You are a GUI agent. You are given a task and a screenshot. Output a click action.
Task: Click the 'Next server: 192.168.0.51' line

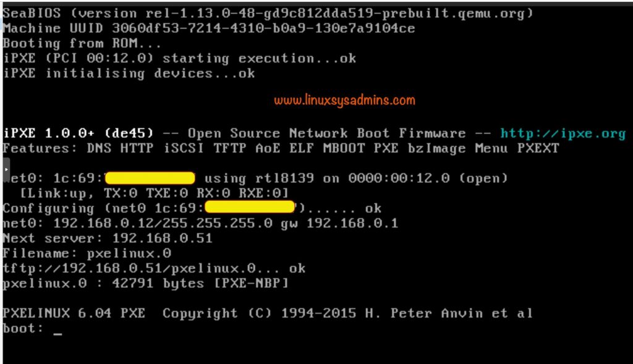click(108, 238)
